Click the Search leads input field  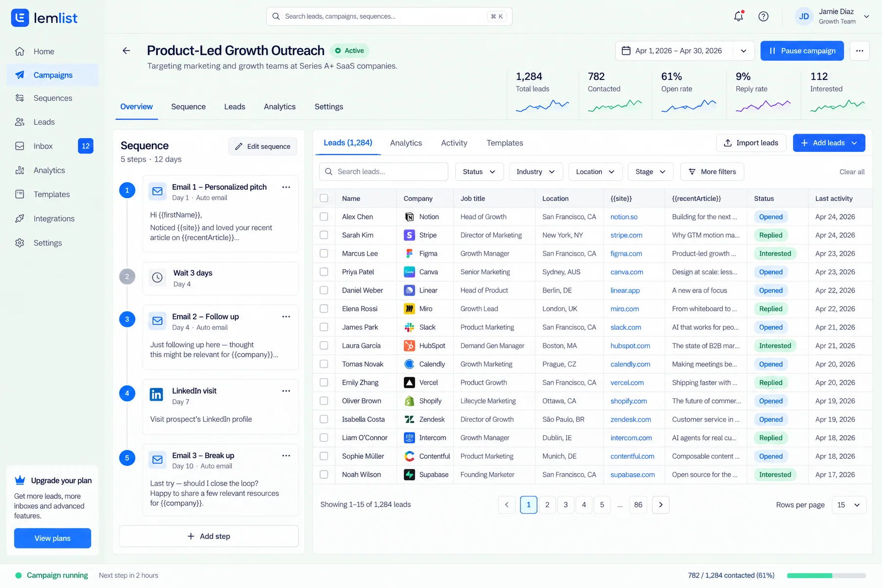[384, 171]
